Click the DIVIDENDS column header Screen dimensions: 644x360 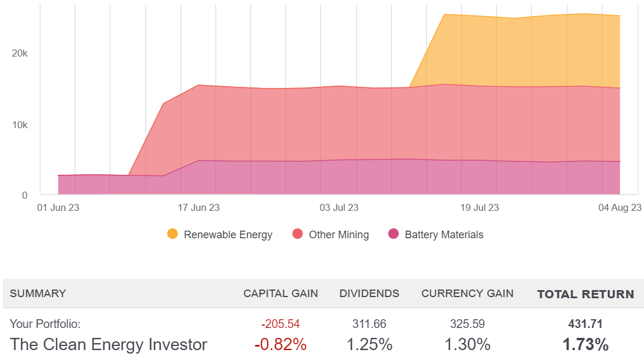369,294
